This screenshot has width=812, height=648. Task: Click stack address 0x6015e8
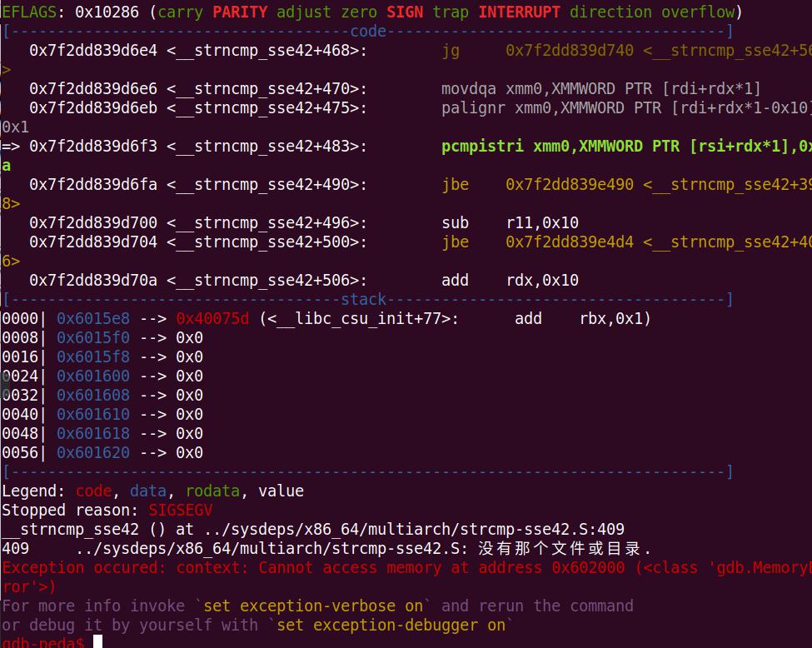tap(93, 318)
